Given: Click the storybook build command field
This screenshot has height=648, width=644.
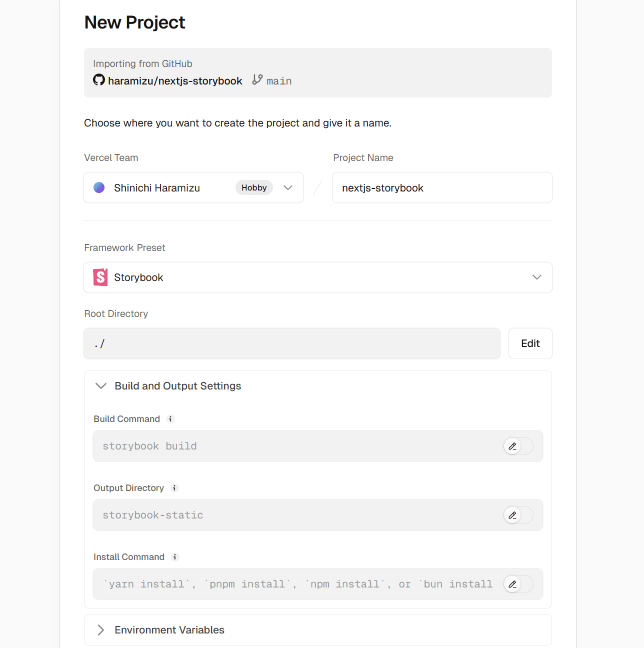Looking at the screenshot, I should [x=295, y=446].
